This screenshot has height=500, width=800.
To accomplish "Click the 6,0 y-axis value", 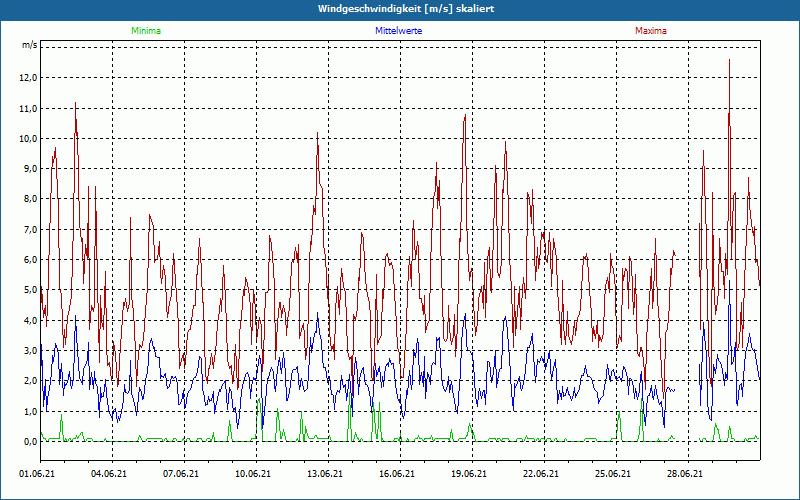I will tap(31, 260).
